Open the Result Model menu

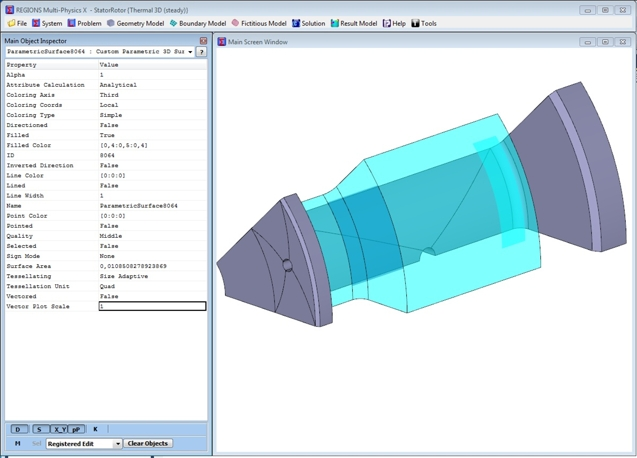354,23
